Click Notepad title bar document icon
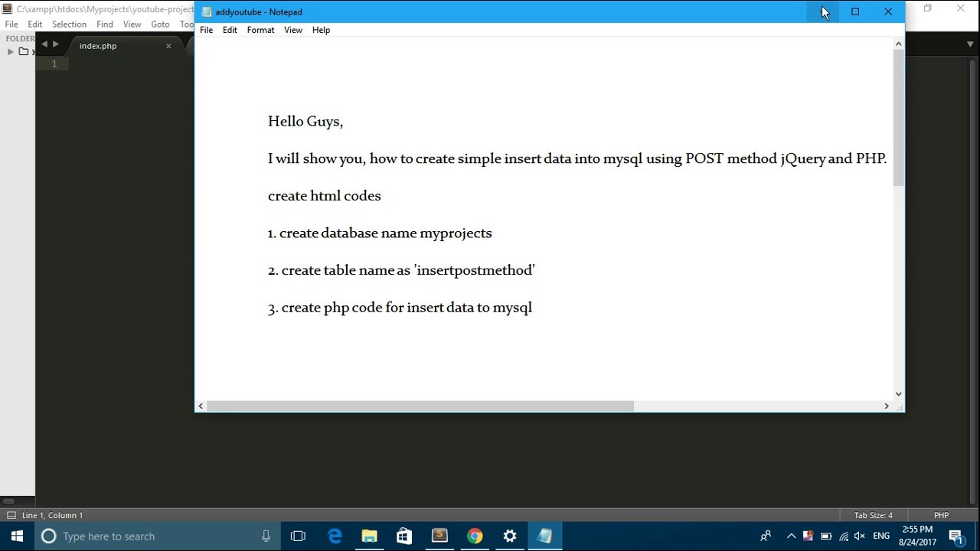Viewport: 980px width, 551px height. click(206, 12)
